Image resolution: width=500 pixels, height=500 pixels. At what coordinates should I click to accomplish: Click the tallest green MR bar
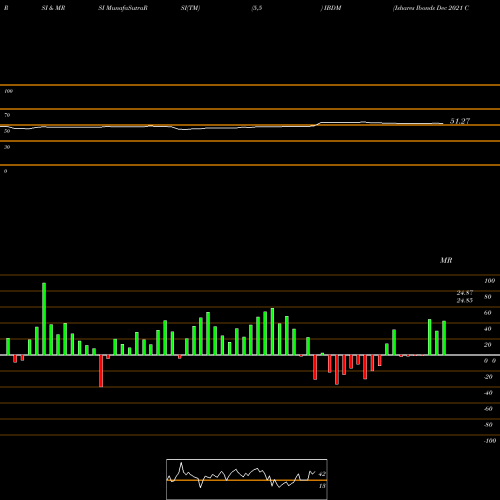[44, 319]
